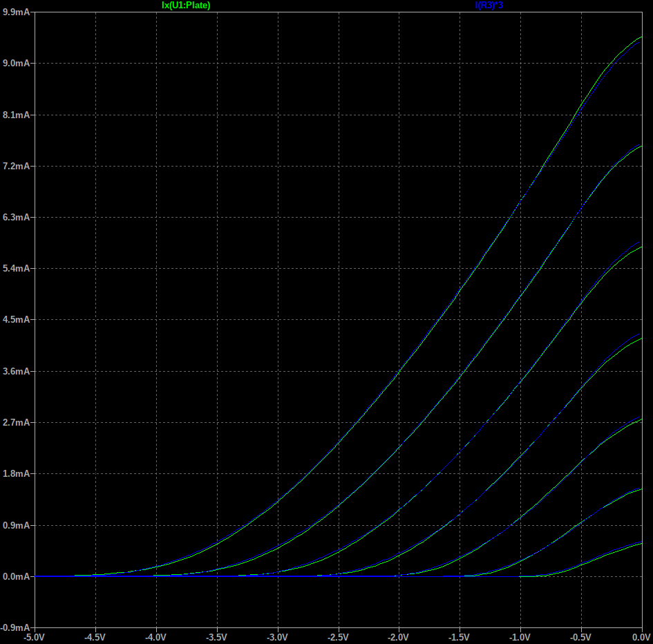Click the 3.6mA vertical axis label
The image size is (653, 644).
[x=17, y=371]
